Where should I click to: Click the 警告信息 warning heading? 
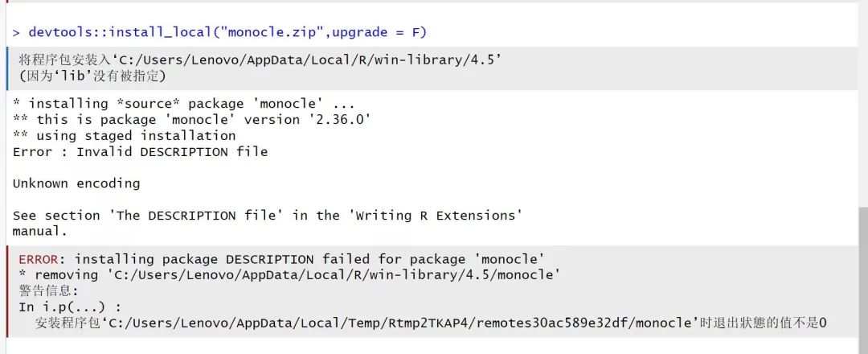click(49, 291)
